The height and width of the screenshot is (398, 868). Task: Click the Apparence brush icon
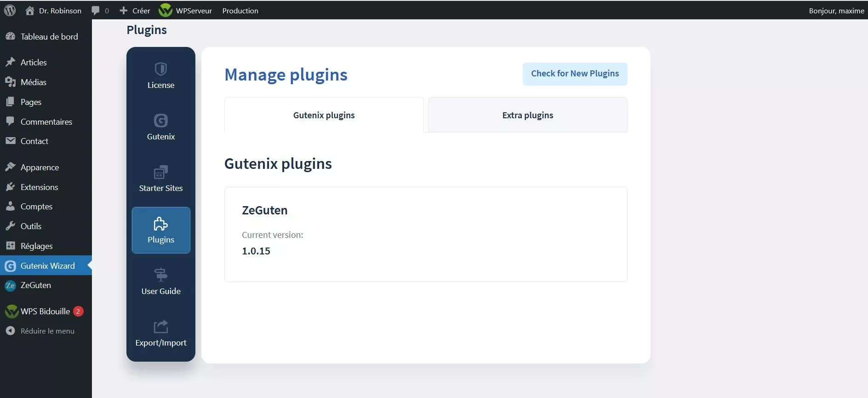pos(10,167)
